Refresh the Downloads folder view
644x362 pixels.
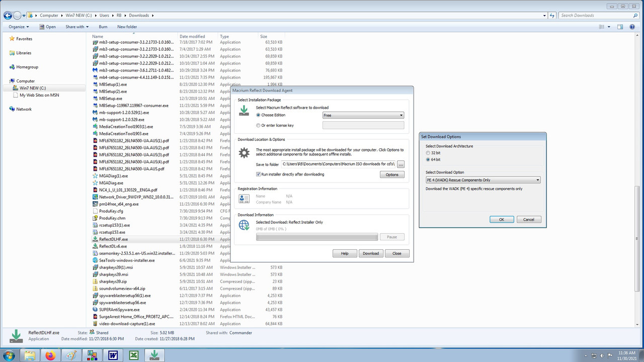551,16
